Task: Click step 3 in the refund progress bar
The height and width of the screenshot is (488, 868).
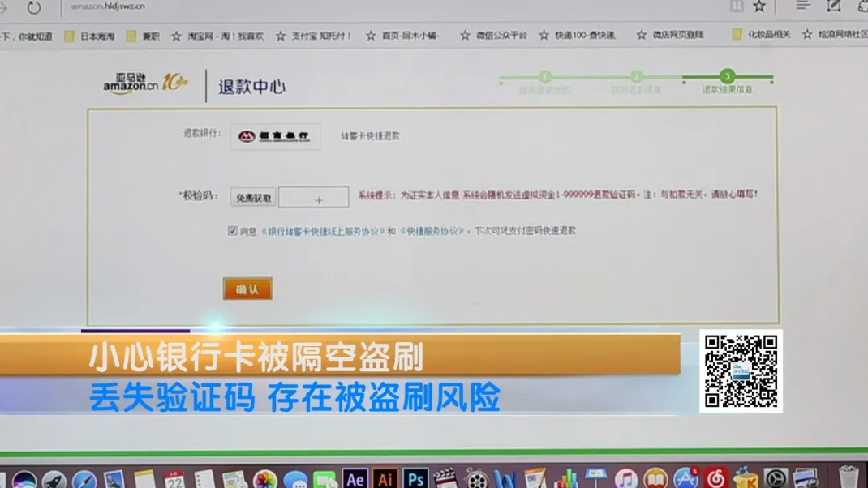Action: (x=727, y=77)
